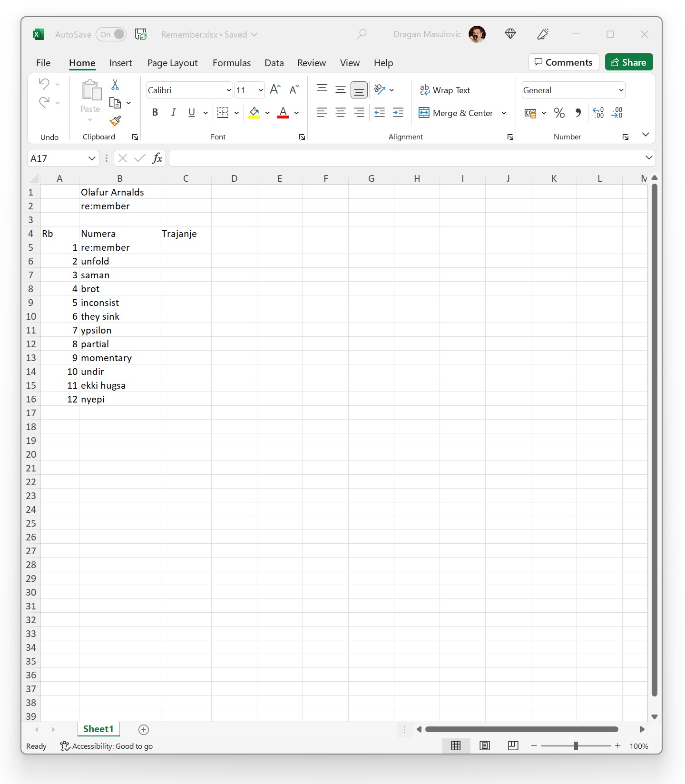This screenshot has height=784, width=685.
Task: Click the Increase Indent icon
Action: click(x=398, y=113)
